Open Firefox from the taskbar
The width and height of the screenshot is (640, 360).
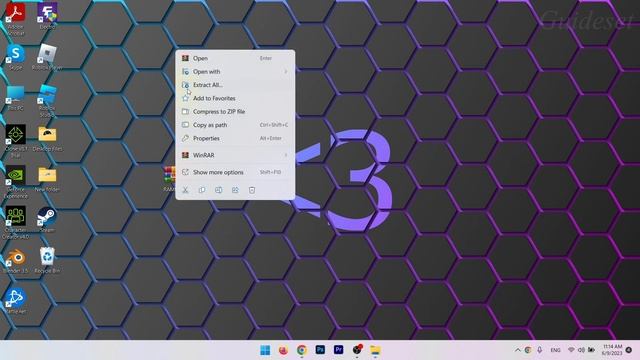pos(283,350)
